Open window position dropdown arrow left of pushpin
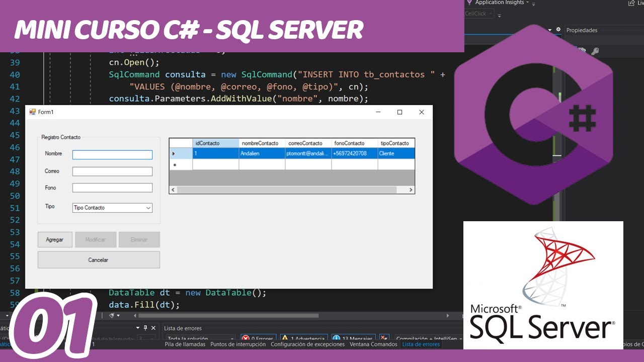 pos(138,328)
